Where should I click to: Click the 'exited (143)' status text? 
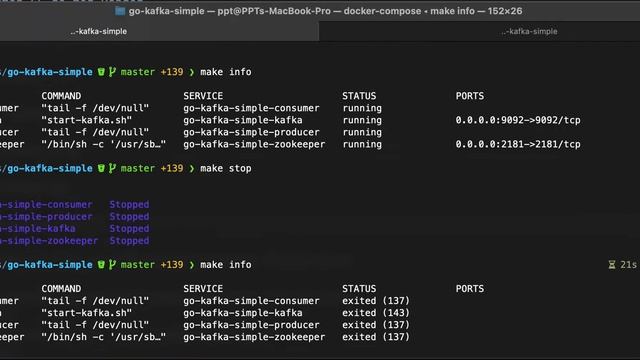coord(376,313)
